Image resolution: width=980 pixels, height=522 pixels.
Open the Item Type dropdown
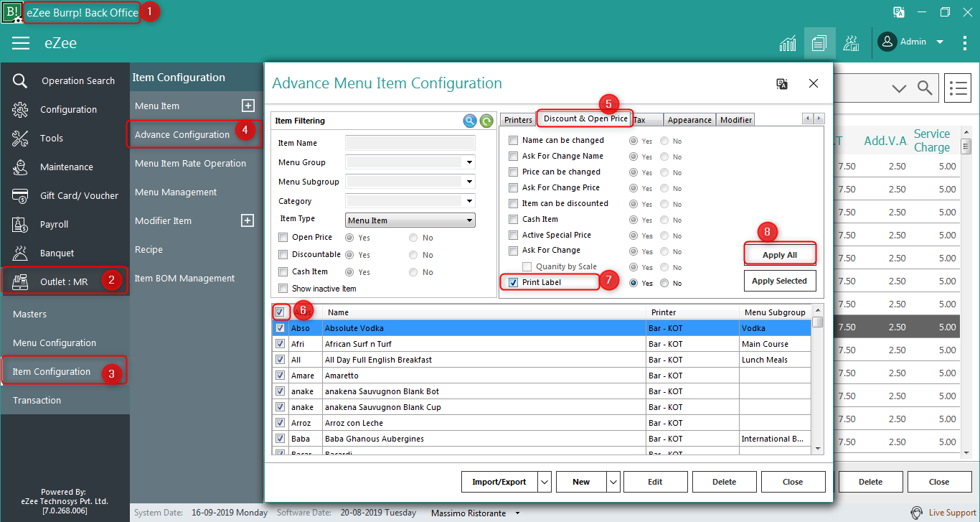point(469,220)
